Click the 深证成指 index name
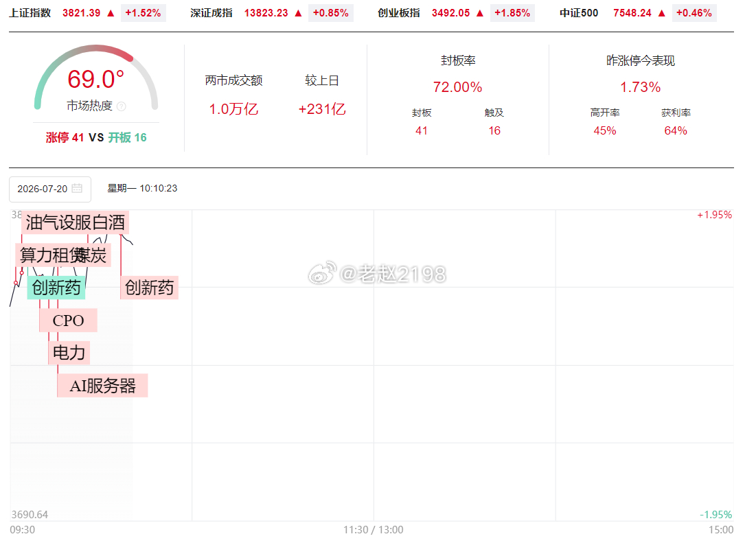 pyautogui.click(x=211, y=13)
